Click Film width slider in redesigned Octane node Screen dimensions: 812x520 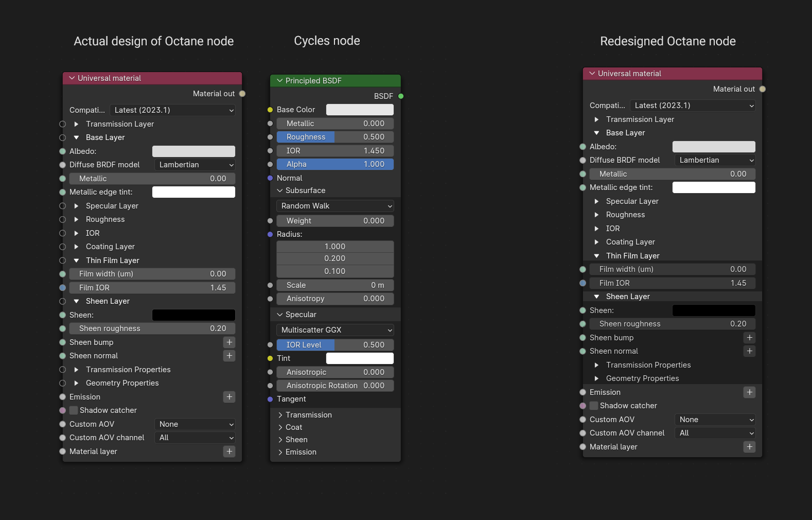(x=673, y=269)
